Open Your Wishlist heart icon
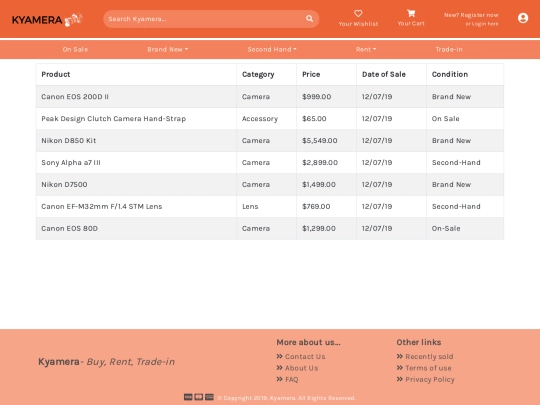The image size is (540, 405). click(358, 13)
